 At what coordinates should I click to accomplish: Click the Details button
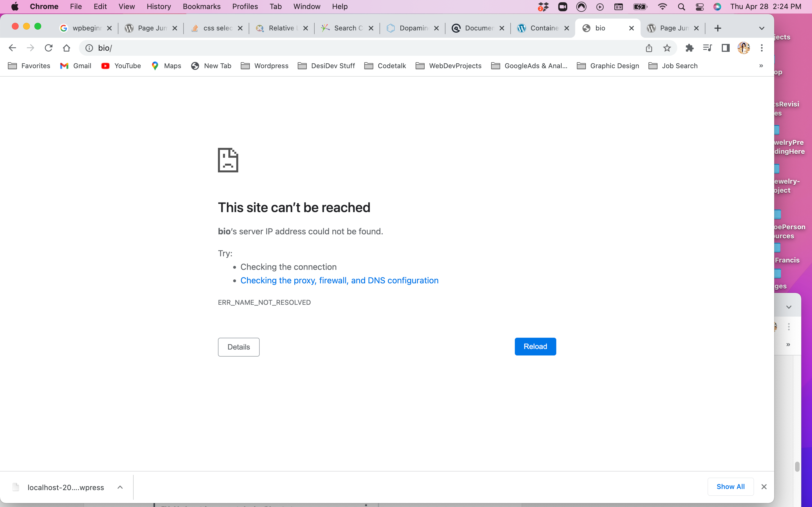pos(239,347)
